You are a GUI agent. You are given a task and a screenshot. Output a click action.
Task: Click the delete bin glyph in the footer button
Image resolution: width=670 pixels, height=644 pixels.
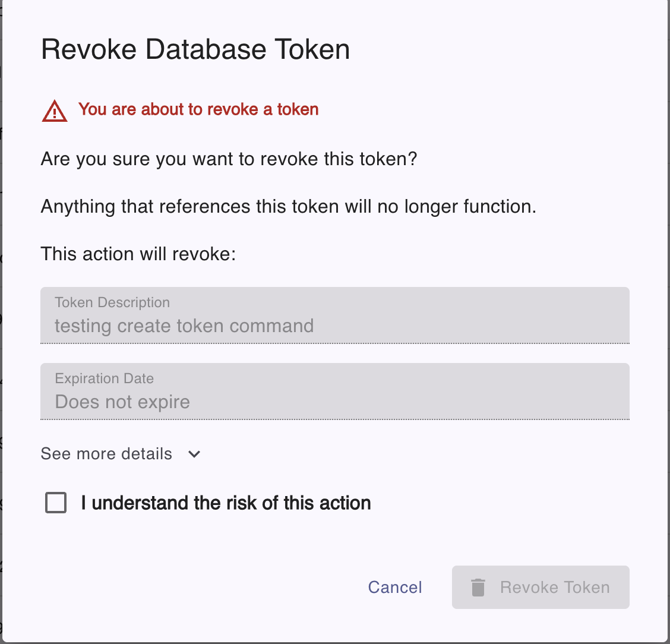coord(479,587)
